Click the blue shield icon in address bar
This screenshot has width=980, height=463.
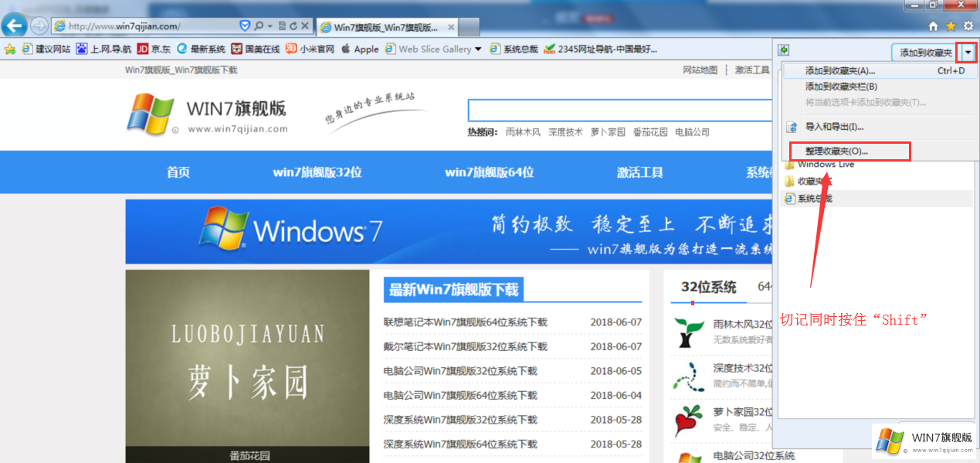coord(245,26)
